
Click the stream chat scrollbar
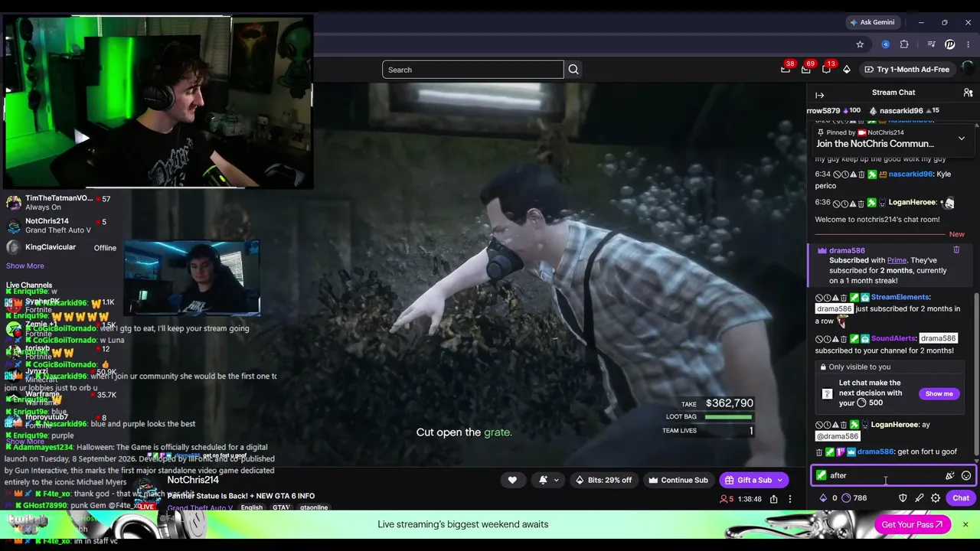click(976, 375)
